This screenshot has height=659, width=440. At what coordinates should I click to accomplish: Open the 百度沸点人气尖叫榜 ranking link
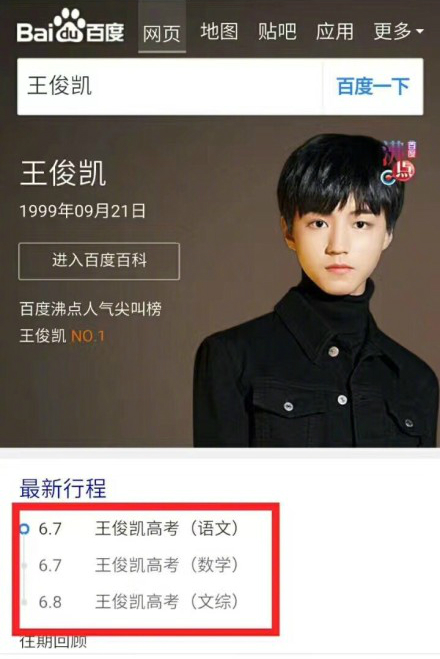tap(91, 309)
